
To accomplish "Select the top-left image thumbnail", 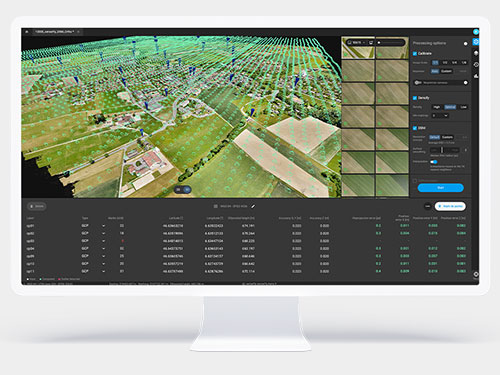I will [x=358, y=48].
